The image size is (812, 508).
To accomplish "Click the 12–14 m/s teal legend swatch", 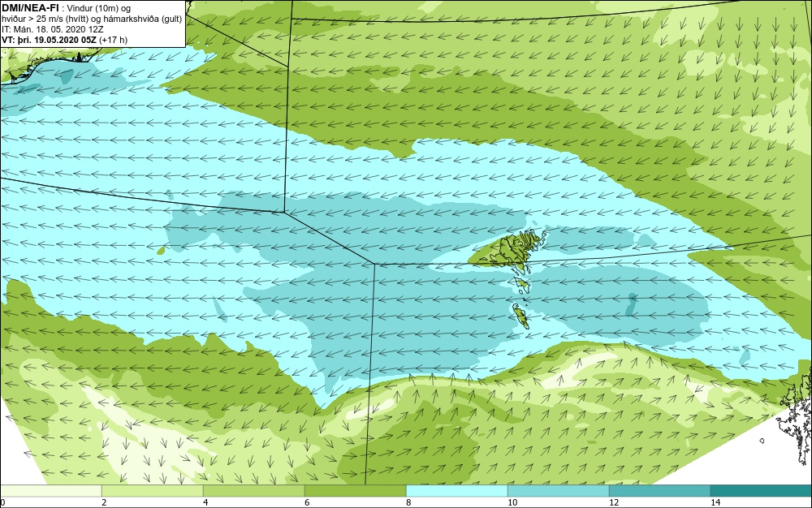I will click(x=659, y=491).
